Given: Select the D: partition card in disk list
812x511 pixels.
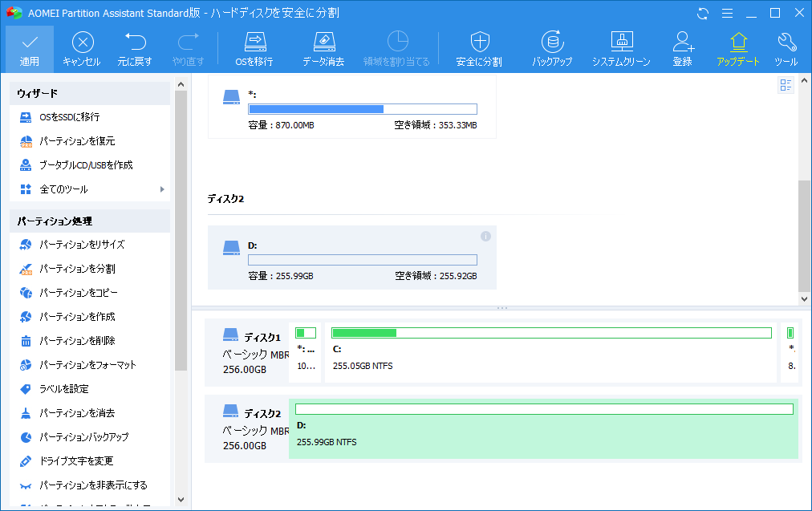Looking at the screenshot, I should [352, 258].
